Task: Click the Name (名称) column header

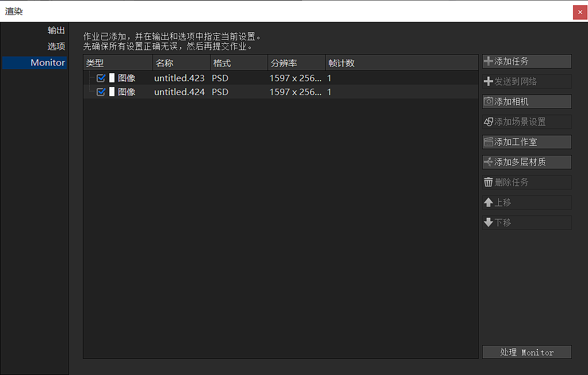Action: (x=181, y=63)
